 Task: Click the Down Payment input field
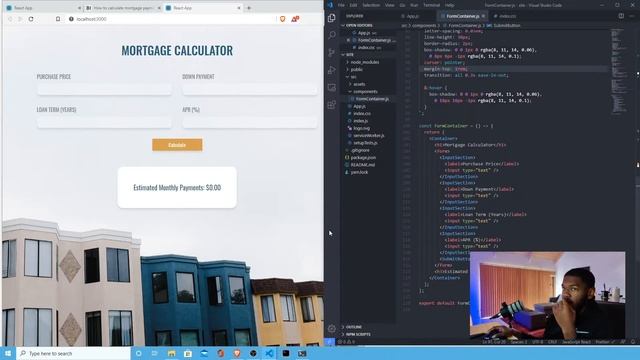click(250, 89)
